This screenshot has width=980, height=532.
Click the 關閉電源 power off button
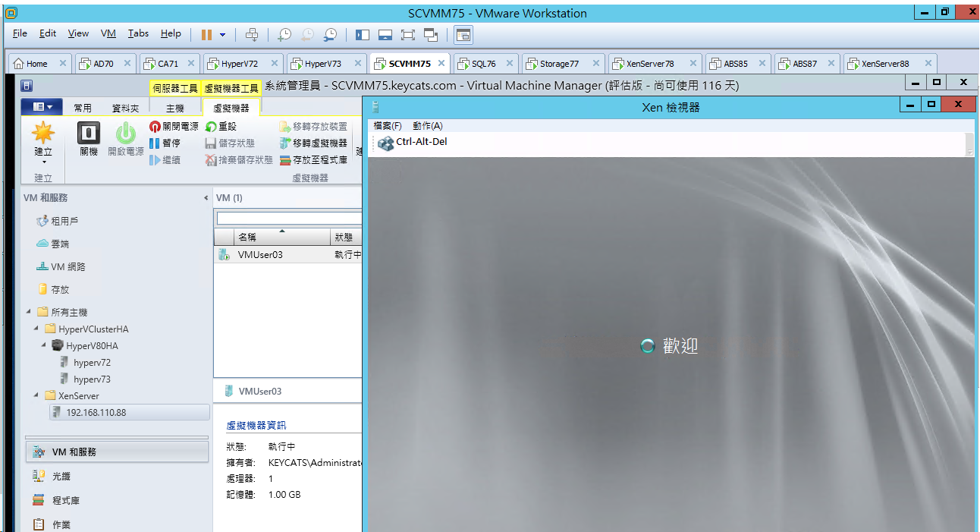174,127
